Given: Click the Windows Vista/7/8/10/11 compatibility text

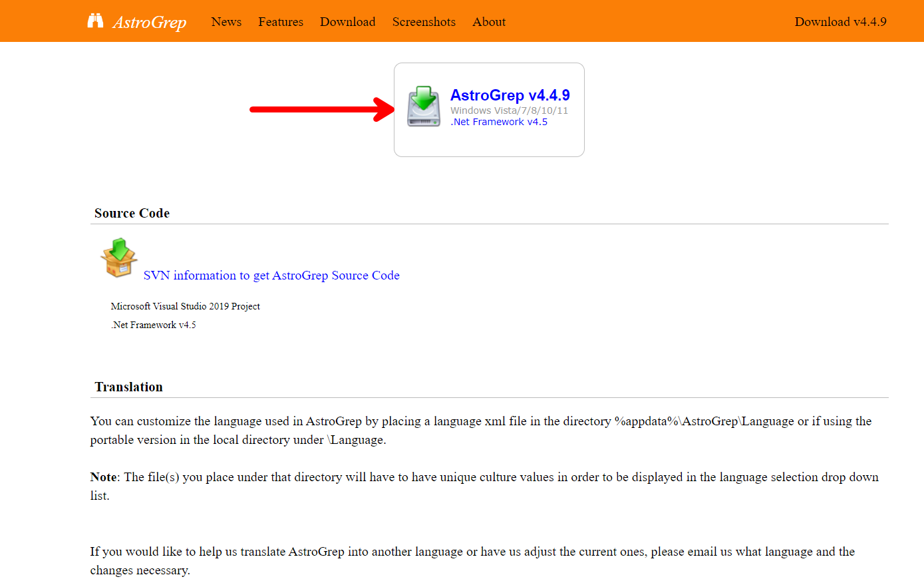Looking at the screenshot, I should tap(509, 110).
